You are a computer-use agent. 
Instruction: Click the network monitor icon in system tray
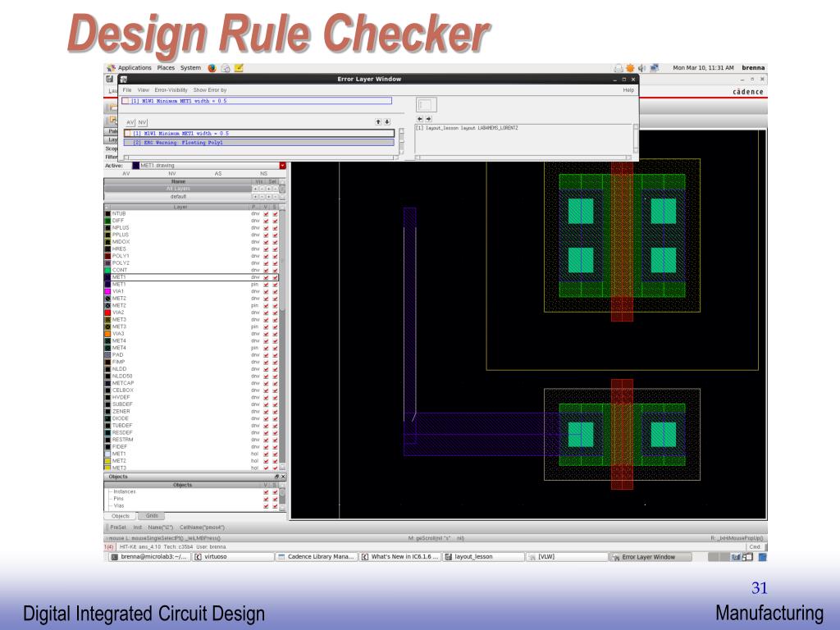(x=654, y=68)
